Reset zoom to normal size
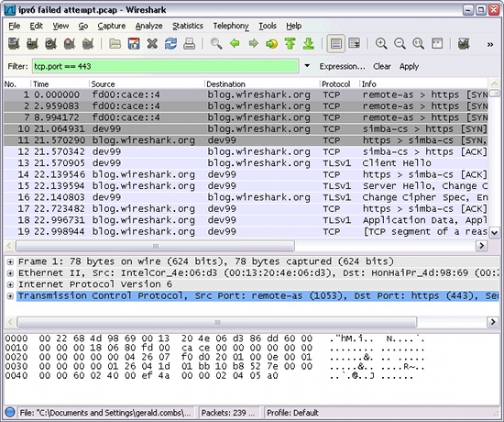This screenshot has width=504, height=422. coord(419,43)
